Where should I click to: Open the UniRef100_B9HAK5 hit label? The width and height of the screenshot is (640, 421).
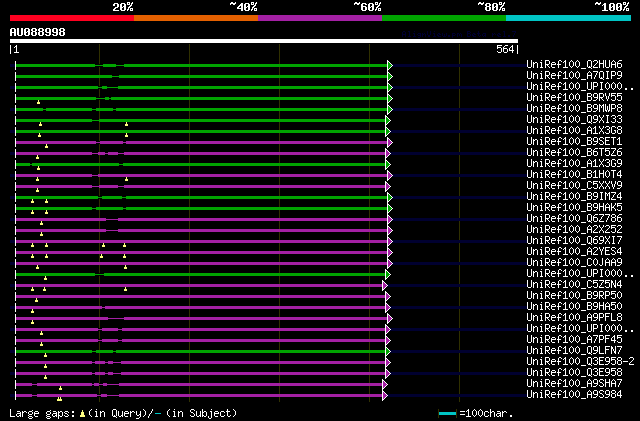tap(574, 207)
